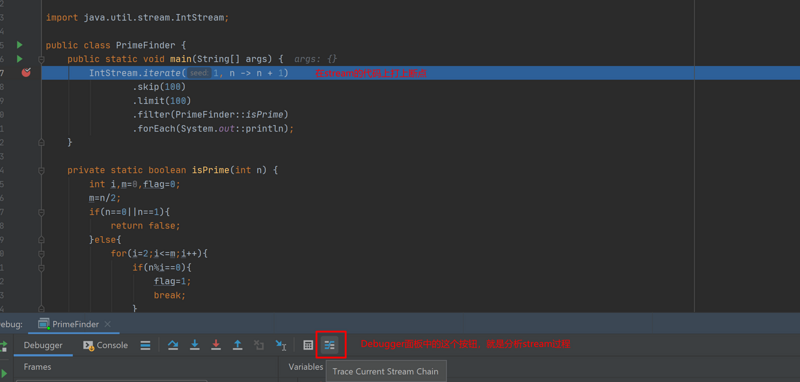Collapse the main method fold marker

pyautogui.click(x=41, y=59)
